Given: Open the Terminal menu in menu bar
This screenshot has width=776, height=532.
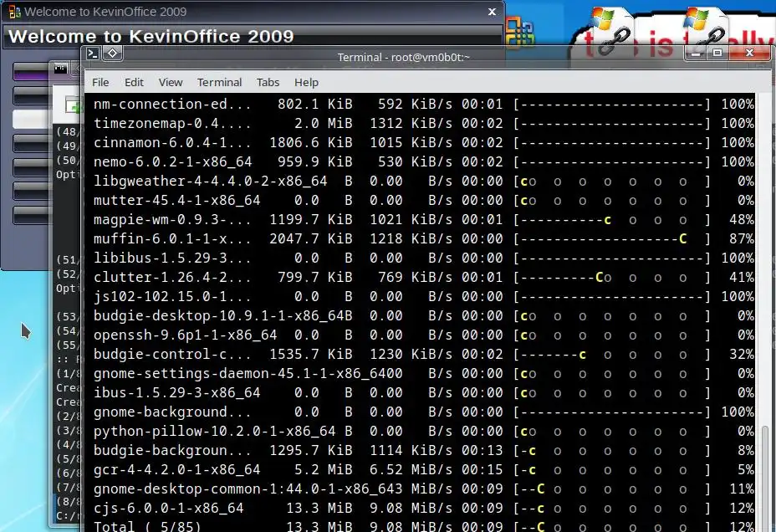Looking at the screenshot, I should 219,82.
